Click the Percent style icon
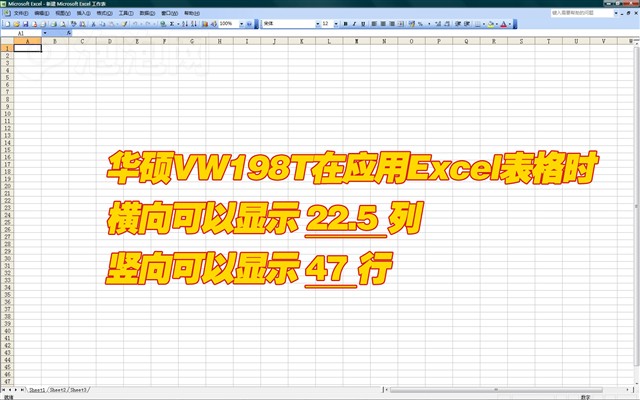The height and width of the screenshot is (400, 640). (x=420, y=24)
